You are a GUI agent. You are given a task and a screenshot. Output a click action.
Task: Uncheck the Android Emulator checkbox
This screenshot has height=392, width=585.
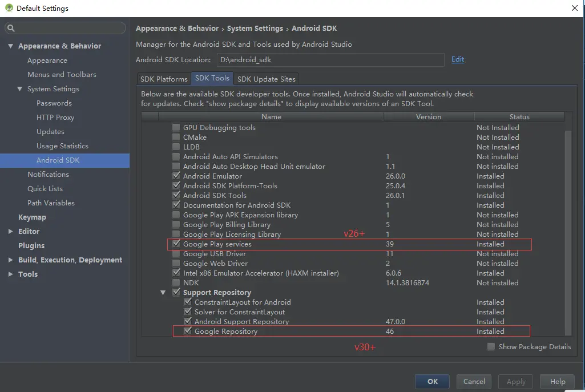click(x=176, y=176)
